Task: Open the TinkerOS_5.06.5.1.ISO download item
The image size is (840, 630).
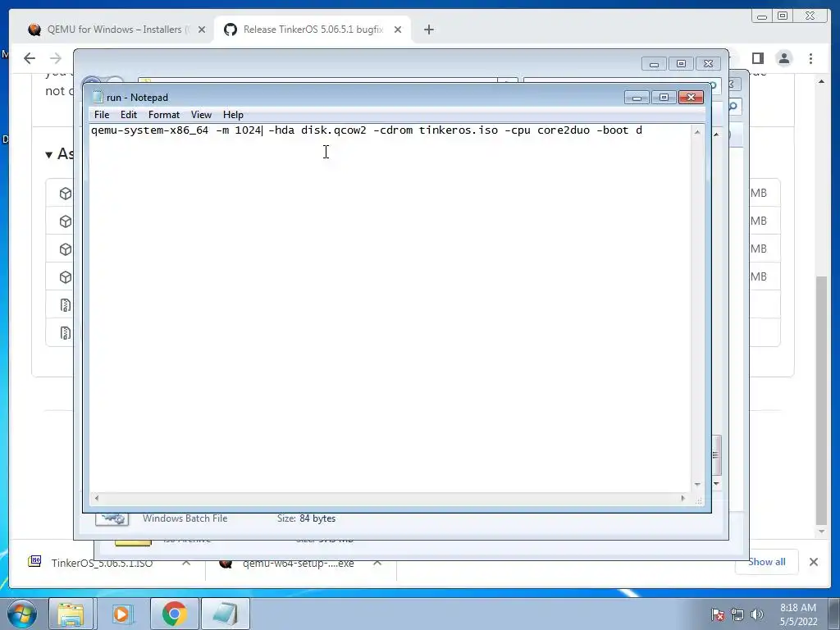Action: (x=102, y=563)
